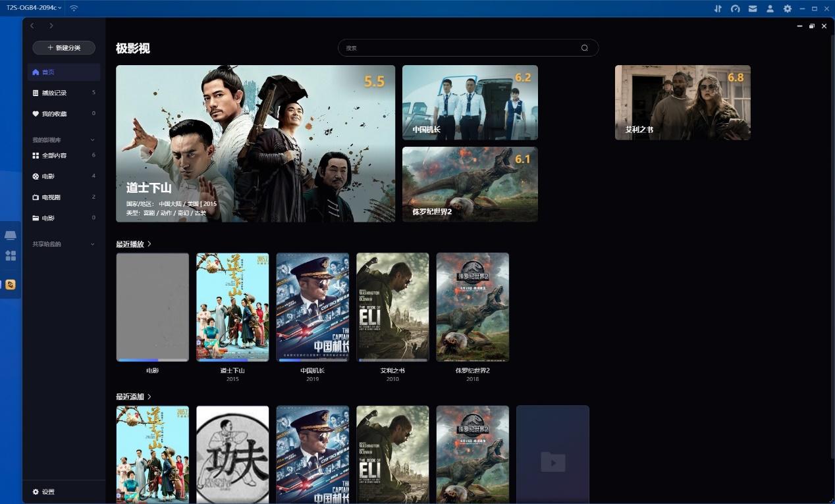Expand the 最近播放 list with its arrow
835x504 pixels.
point(149,244)
